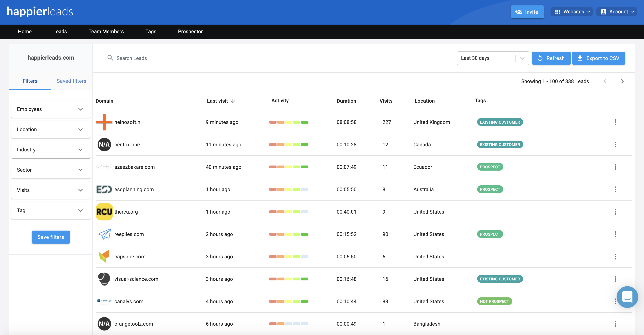
Task: Click the EXISTING CUSTOMER tag on heinosoft.nl
Action: coord(500,122)
